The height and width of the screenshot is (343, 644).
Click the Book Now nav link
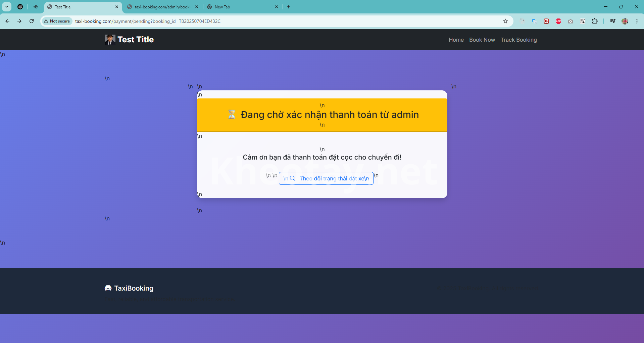pos(482,40)
